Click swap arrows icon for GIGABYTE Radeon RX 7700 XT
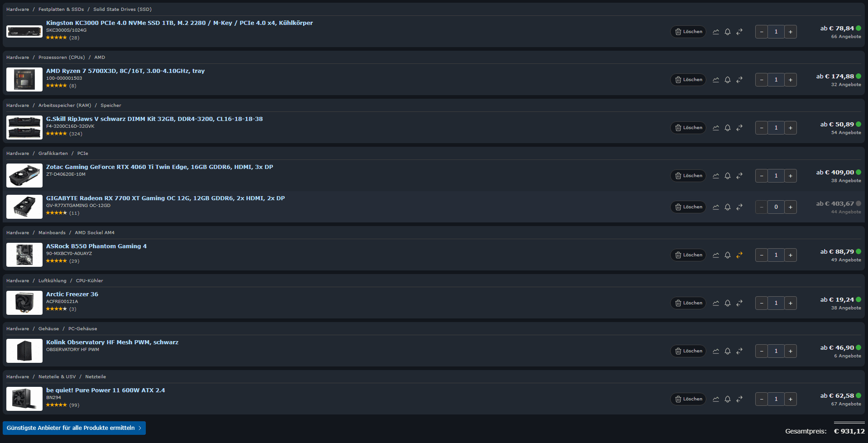 739,207
